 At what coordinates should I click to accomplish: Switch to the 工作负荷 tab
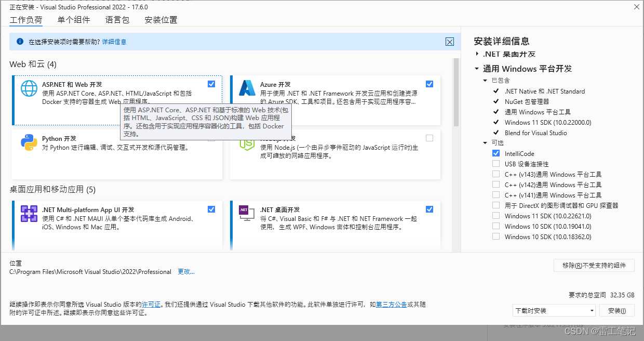[26, 20]
